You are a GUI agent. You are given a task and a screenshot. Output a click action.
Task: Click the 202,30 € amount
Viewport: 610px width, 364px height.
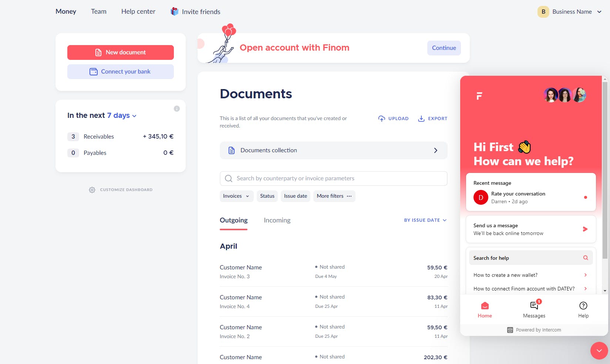(x=435, y=357)
